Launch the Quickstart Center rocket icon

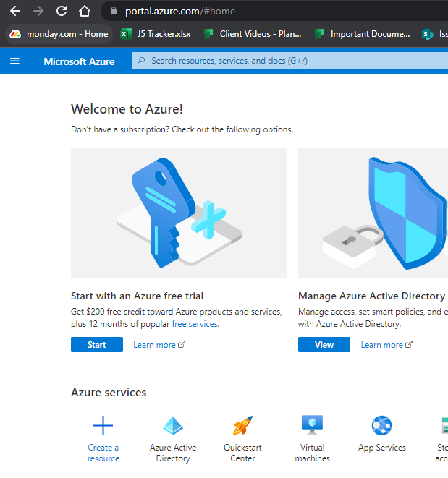[243, 425]
